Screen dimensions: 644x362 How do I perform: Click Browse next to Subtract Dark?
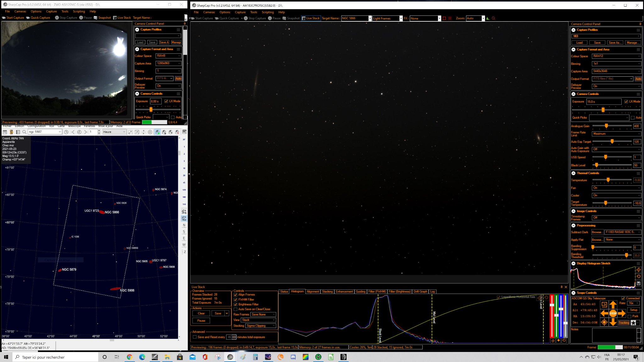click(x=597, y=232)
